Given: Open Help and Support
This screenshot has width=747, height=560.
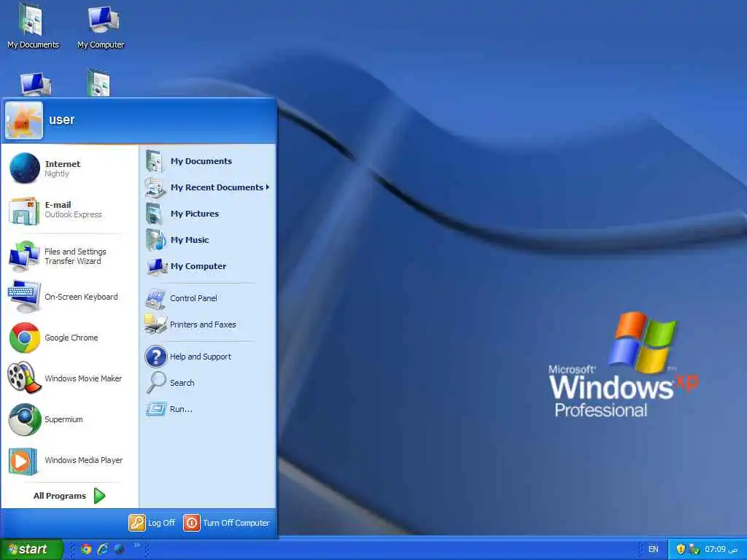Looking at the screenshot, I should [208, 356].
